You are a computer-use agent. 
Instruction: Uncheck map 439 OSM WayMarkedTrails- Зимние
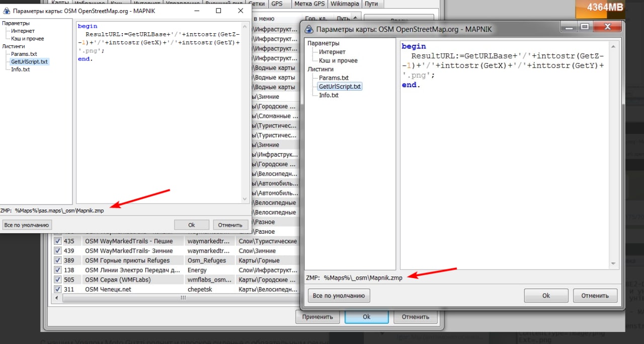[57, 251]
